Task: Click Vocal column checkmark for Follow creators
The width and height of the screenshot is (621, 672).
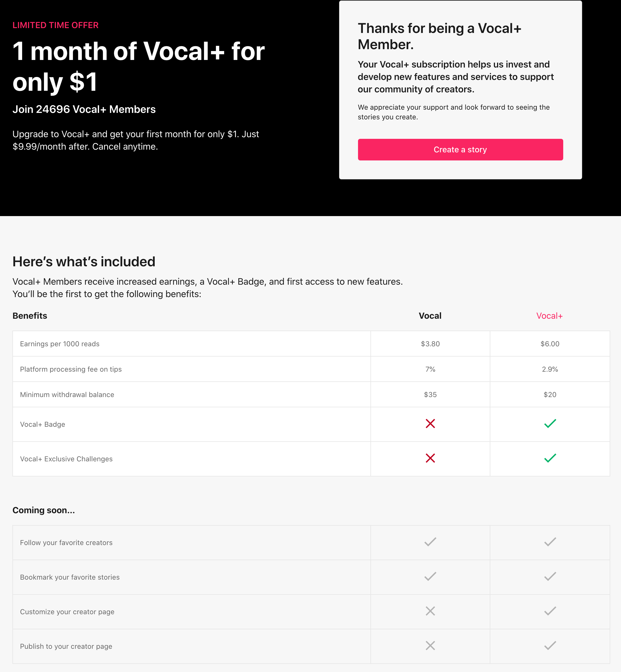Action: click(x=430, y=542)
